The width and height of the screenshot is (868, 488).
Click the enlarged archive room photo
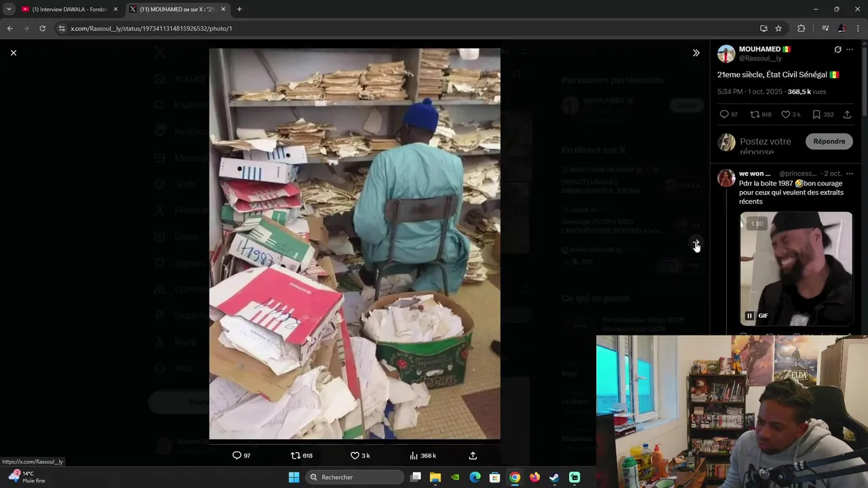355,244
